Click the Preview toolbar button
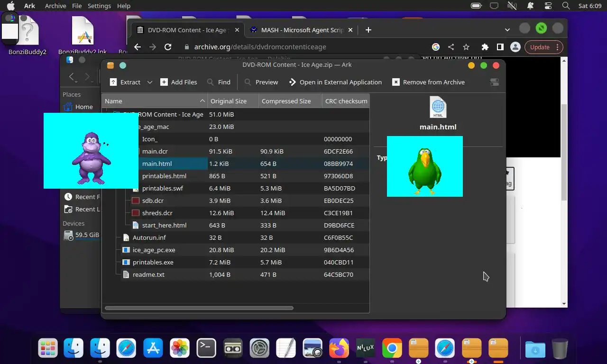Viewport: 607px width, 364px height. point(261,82)
